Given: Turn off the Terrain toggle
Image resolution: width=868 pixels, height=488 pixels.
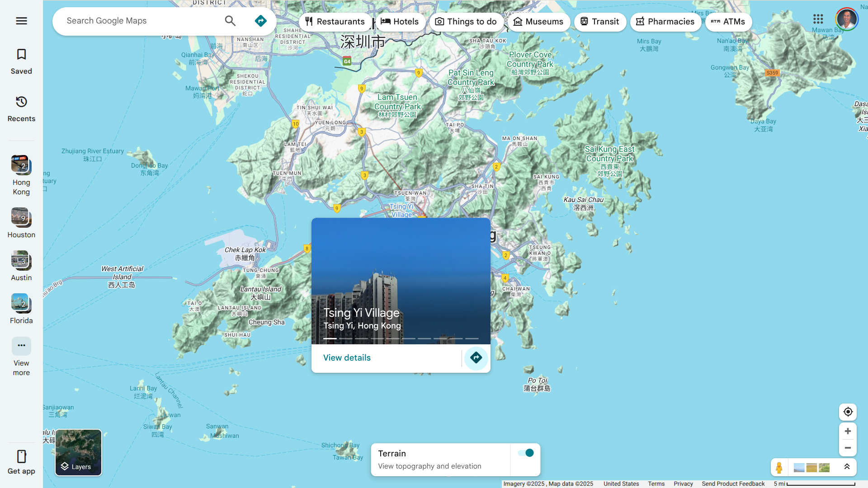Looking at the screenshot, I should 526,453.
